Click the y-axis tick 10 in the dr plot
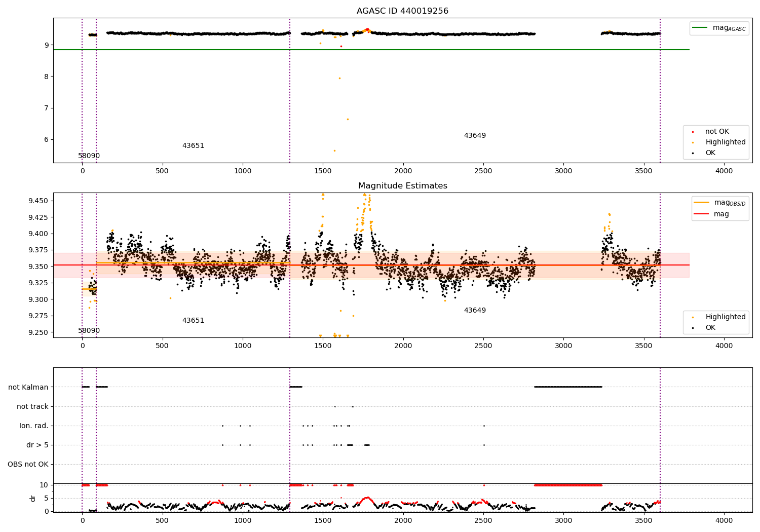Image resolution: width=760 pixels, height=532 pixels. [x=45, y=485]
